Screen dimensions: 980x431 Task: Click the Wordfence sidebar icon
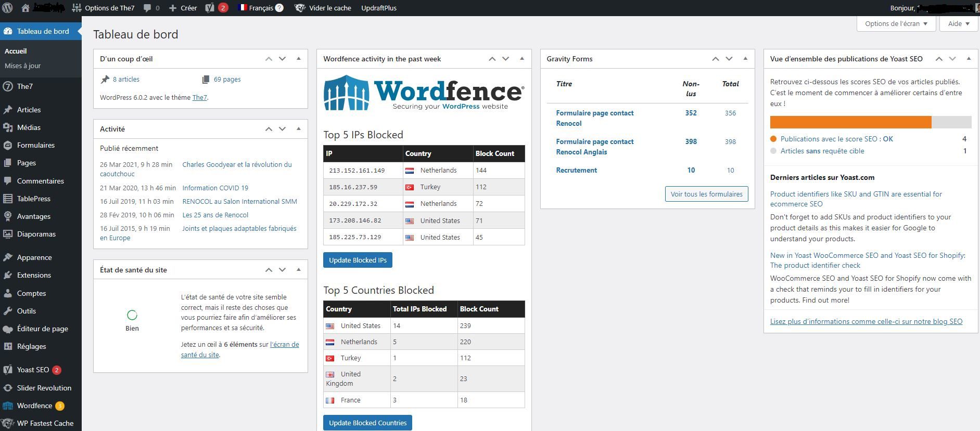tap(8, 406)
